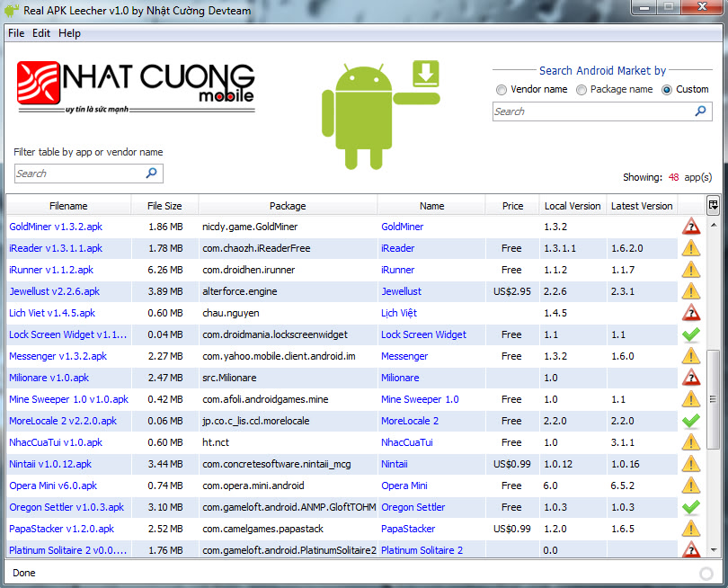
Task: Click the Android robot download logo
Action: click(x=381, y=115)
